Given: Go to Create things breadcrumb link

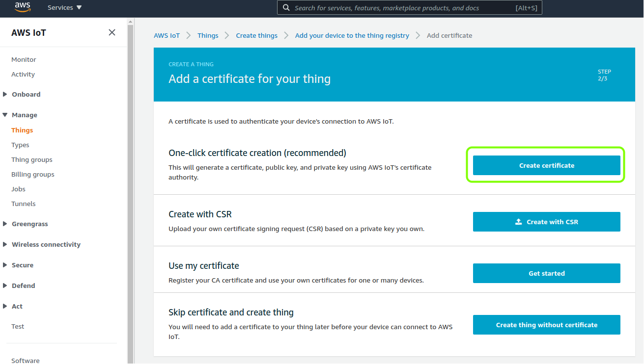Looking at the screenshot, I should coord(256,35).
